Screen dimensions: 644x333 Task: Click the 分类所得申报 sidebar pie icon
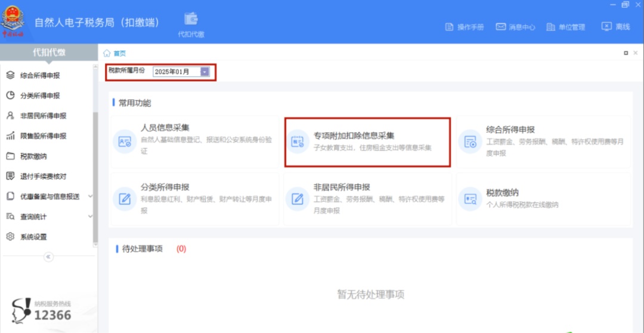(x=11, y=95)
